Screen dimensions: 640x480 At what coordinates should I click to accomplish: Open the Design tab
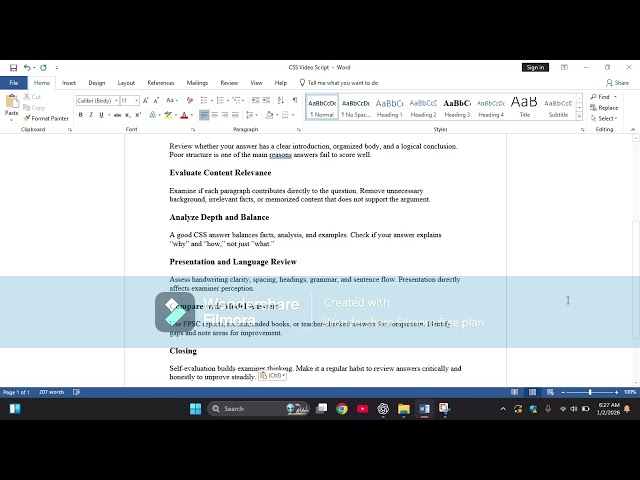click(97, 83)
